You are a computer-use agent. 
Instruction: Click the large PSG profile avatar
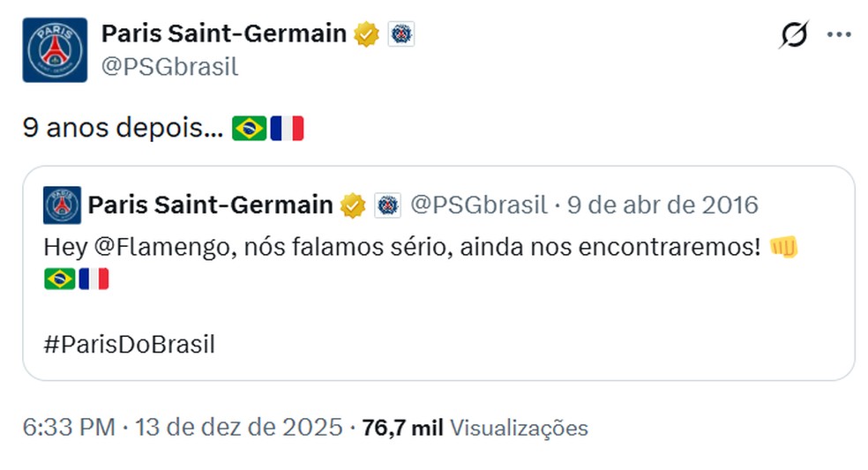tap(55, 49)
